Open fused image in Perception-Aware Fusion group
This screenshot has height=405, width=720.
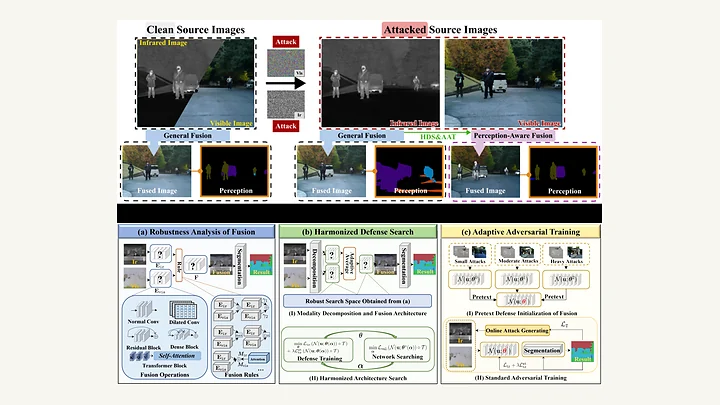(x=486, y=172)
